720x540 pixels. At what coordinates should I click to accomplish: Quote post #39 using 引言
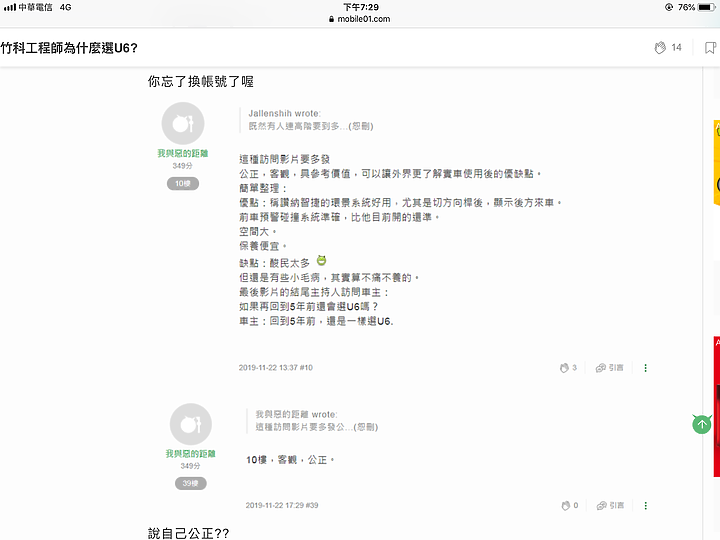[x=610, y=506]
